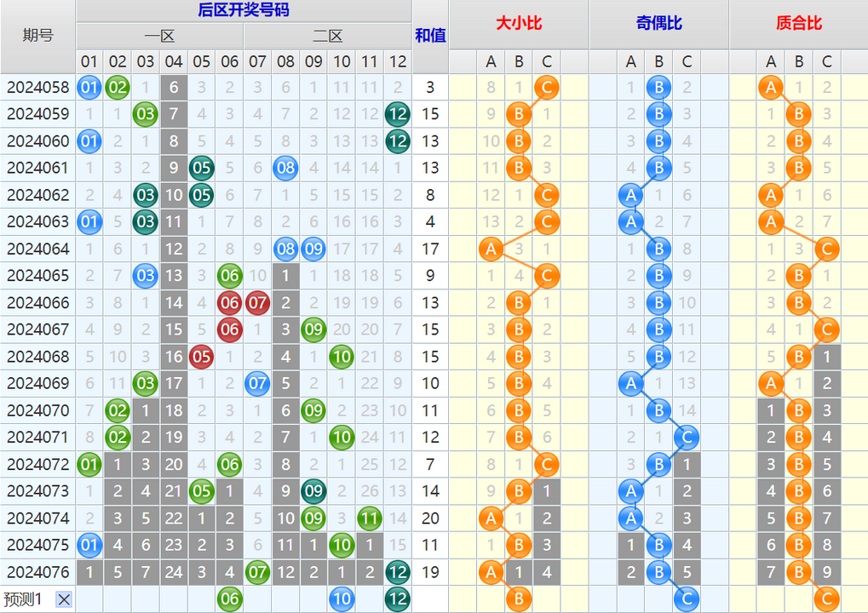Click the 奇偶比 header
The width and height of the screenshot is (868, 613).
[658, 24]
